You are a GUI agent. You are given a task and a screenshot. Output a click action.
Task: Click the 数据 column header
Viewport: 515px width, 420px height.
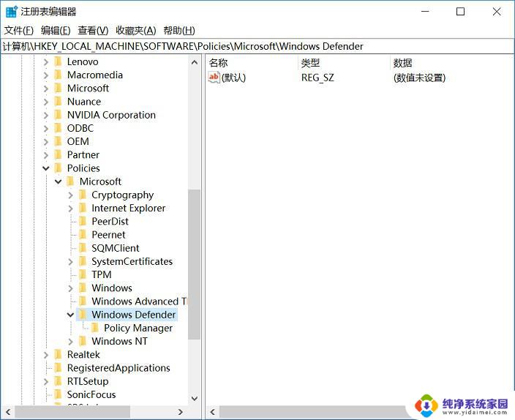pyautogui.click(x=453, y=62)
